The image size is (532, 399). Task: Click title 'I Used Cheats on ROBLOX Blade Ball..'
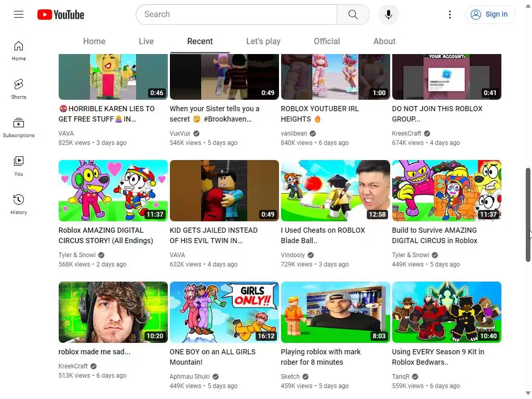coord(323,235)
